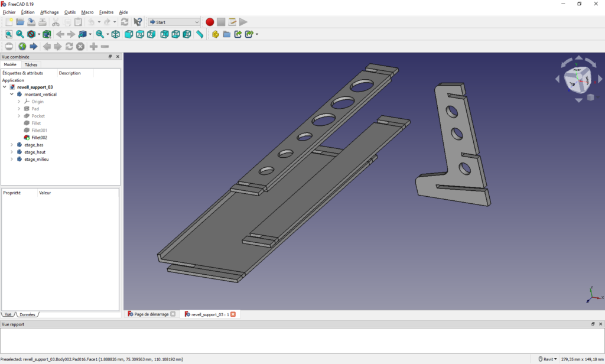
Task: Open the macro editor notepad icon
Action: (x=232, y=22)
